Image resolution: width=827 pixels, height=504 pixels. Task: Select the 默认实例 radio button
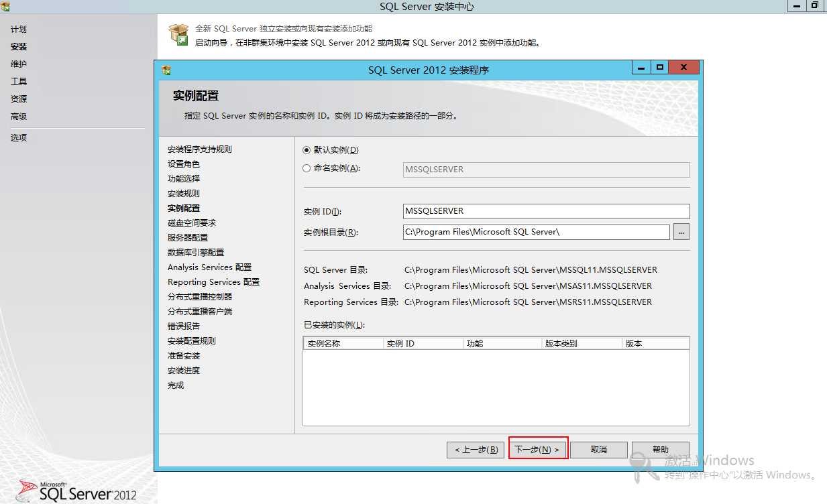307,150
